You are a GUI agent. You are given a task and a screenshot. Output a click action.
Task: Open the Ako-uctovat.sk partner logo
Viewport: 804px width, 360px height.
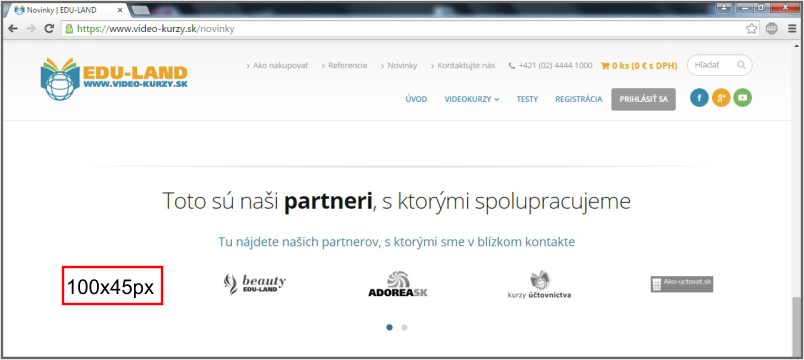tap(682, 284)
